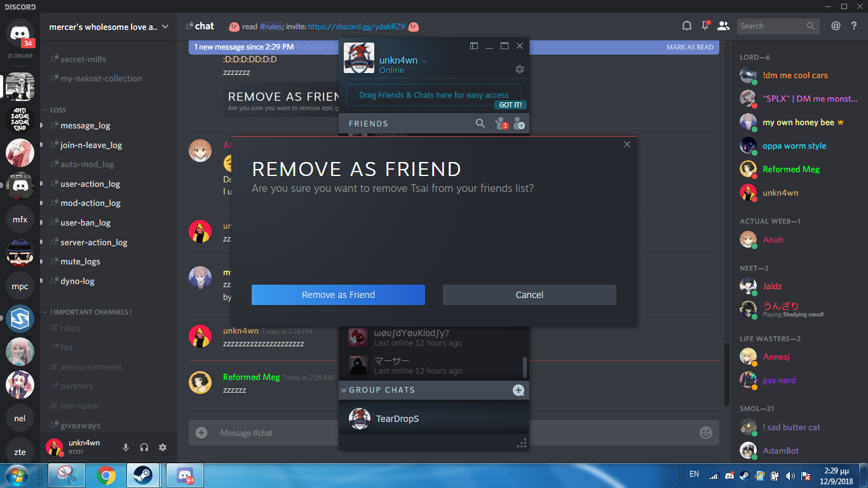Viewport: 868px width, 488px height.
Task: Open the rules channel
Action: tap(70, 328)
